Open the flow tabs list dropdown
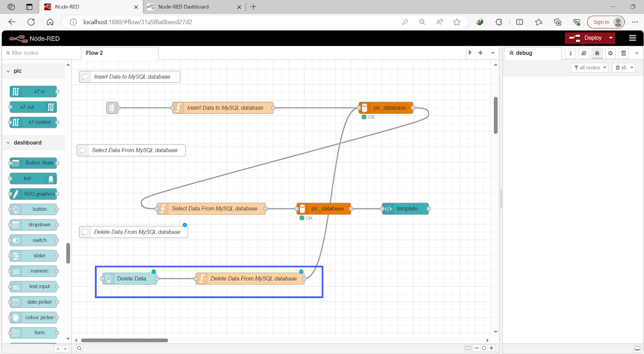This screenshot has height=354, width=644. click(x=493, y=53)
